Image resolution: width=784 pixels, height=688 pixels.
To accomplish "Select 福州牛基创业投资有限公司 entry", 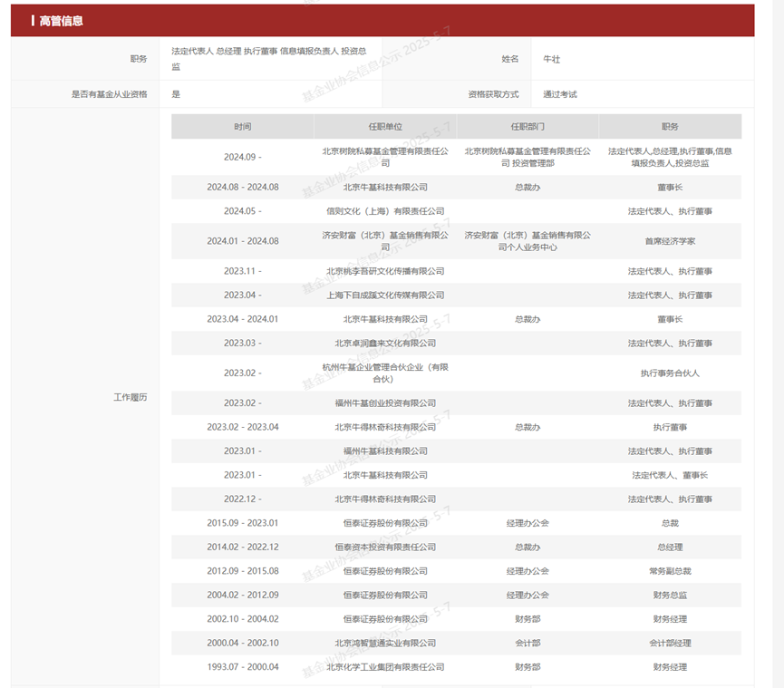I will (x=385, y=403).
